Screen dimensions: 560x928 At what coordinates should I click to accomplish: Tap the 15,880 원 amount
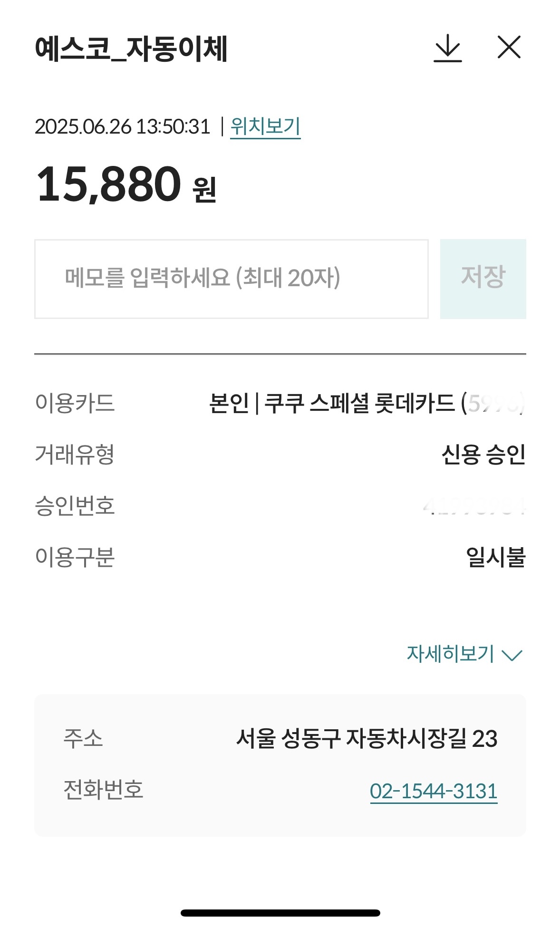coord(126,185)
